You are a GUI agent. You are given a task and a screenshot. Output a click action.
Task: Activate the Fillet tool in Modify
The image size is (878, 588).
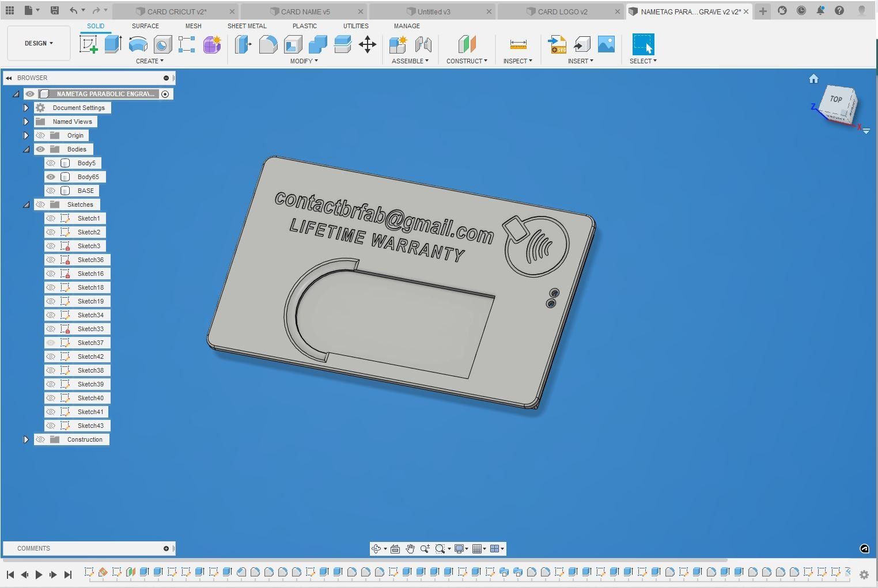[268, 44]
